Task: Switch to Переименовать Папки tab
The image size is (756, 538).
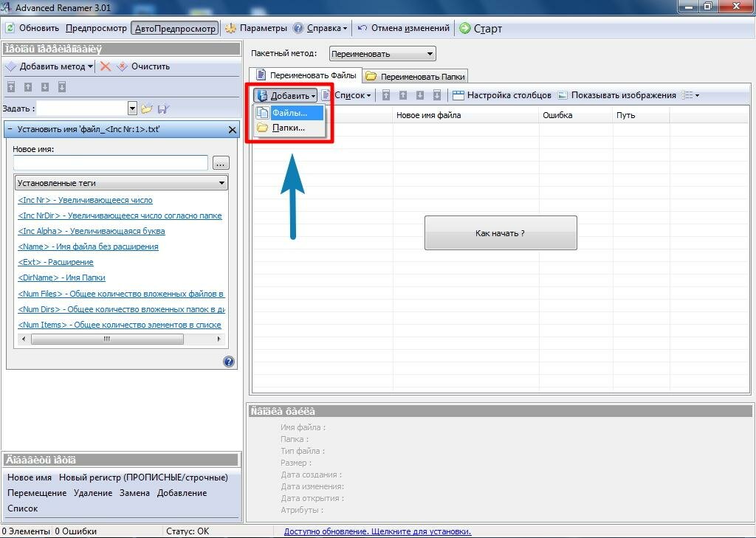Action: [416, 76]
